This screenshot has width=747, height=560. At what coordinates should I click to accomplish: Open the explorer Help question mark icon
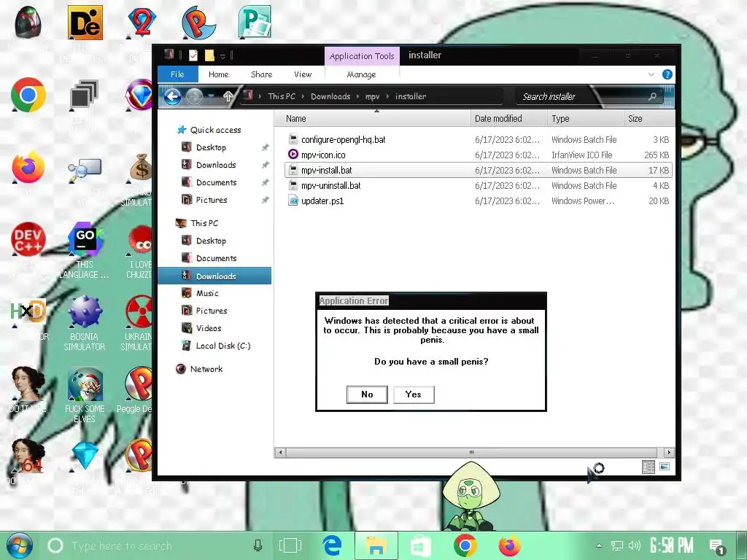point(667,74)
